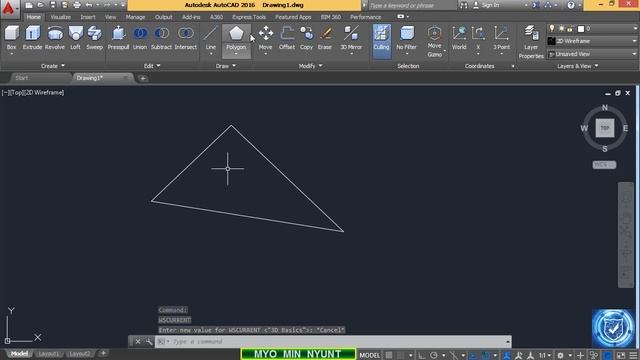This screenshot has height=360, width=640.
Task: Switch to the Insert ribbon tab
Action: tap(88, 17)
